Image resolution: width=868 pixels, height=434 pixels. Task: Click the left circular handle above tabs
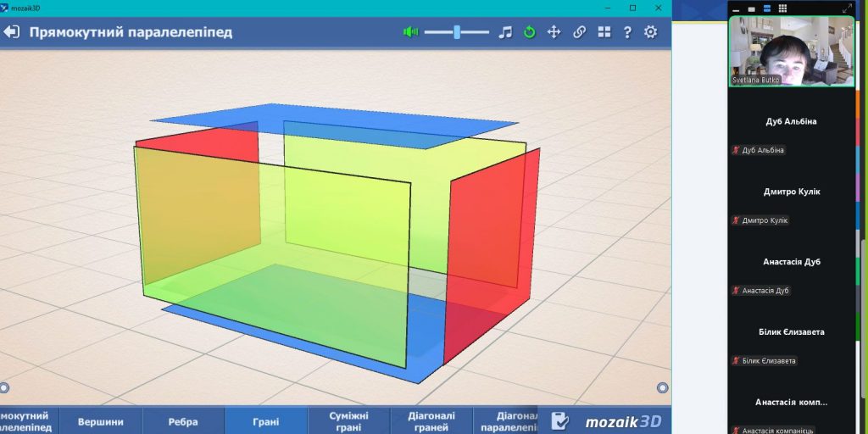pyautogui.click(x=3, y=387)
